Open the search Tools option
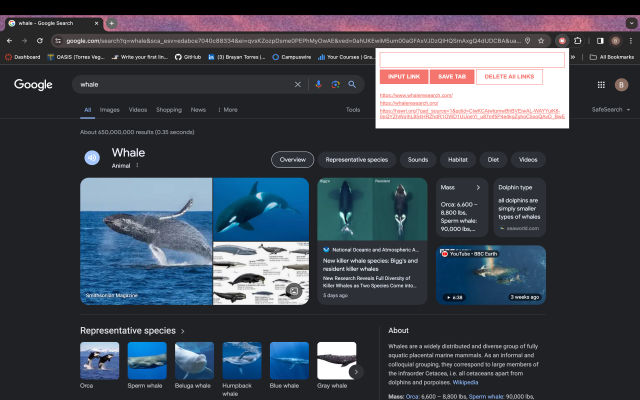 tap(353, 109)
